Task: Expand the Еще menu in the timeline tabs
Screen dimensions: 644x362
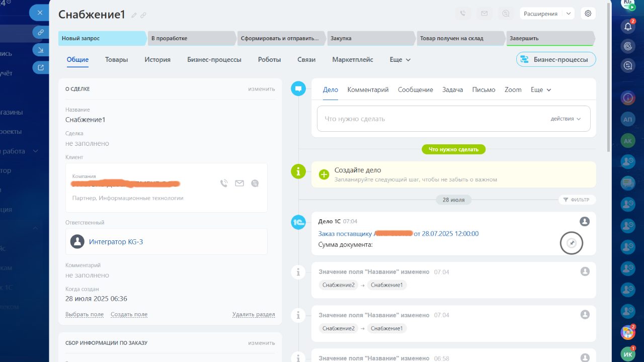Action: tap(541, 89)
